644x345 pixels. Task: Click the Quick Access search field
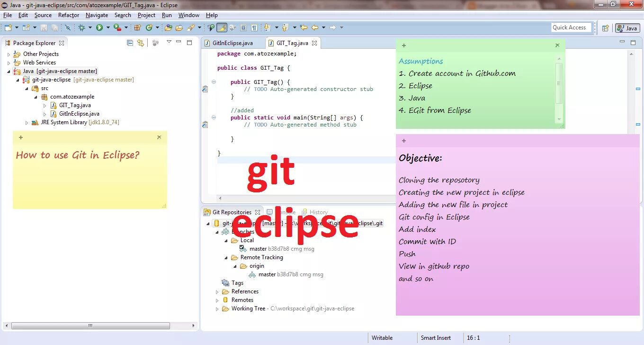click(572, 27)
